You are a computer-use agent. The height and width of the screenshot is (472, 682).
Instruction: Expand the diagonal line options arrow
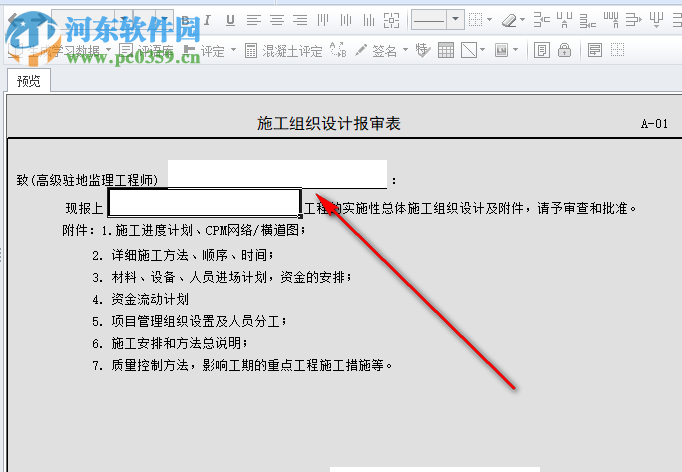[482, 50]
